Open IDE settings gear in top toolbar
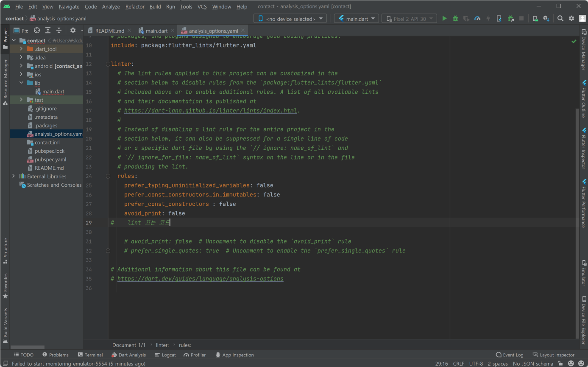 click(x=571, y=19)
